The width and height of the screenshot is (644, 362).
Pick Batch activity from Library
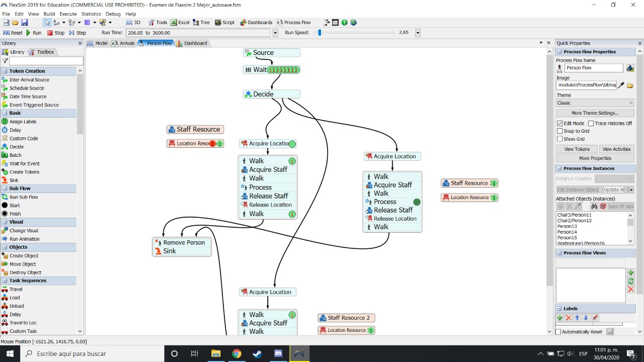tap(15, 155)
